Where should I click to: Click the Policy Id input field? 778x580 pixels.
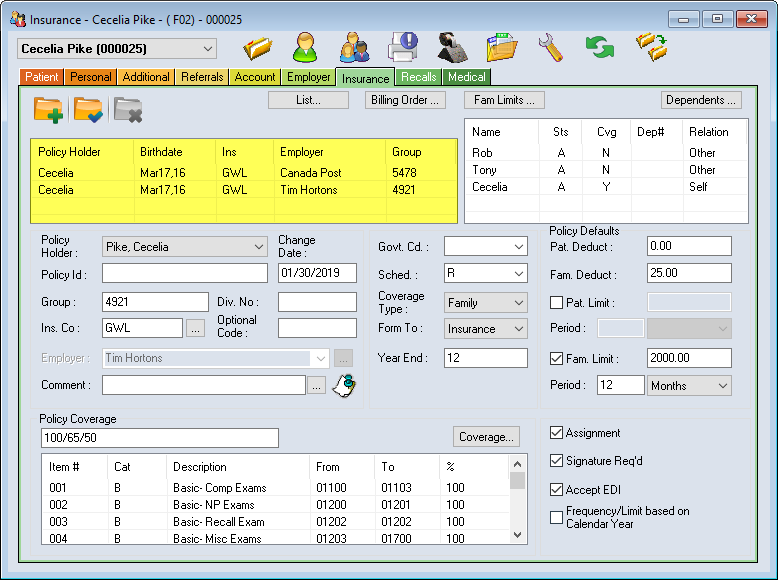tap(185, 273)
